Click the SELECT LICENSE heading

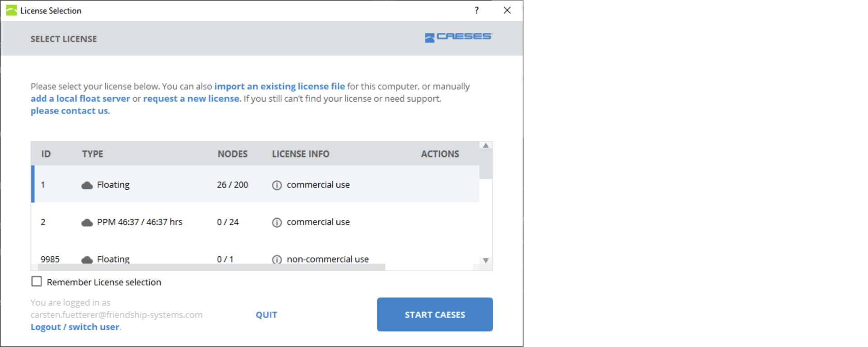pos(64,39)
